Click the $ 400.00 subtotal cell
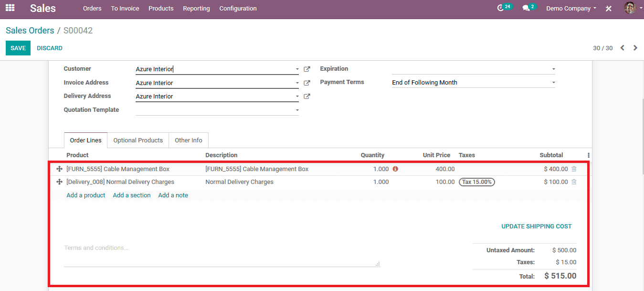The height and width of the screenshot is (291, 644). tap(556, 169)
